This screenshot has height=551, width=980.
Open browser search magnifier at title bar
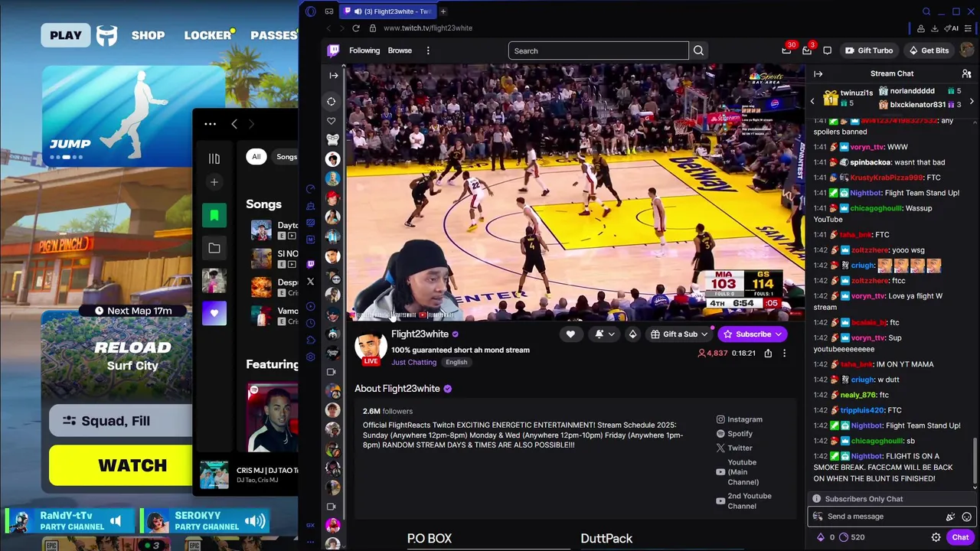coord(926,11)
